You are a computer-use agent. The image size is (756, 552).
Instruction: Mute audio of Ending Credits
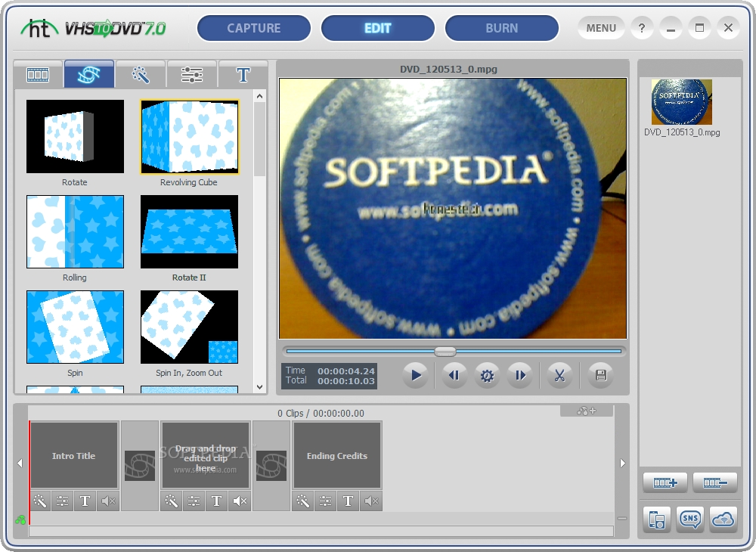371,501
